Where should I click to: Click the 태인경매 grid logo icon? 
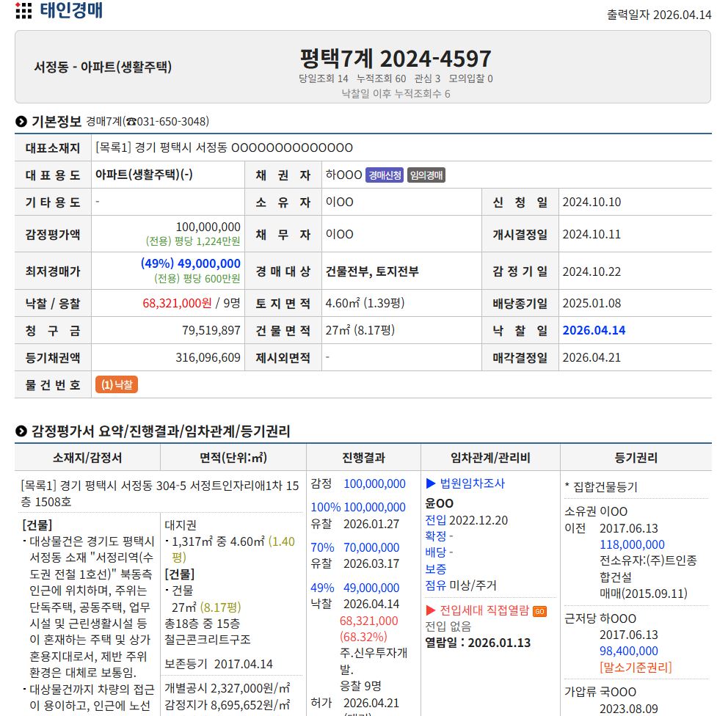click(x=23, y=10)
